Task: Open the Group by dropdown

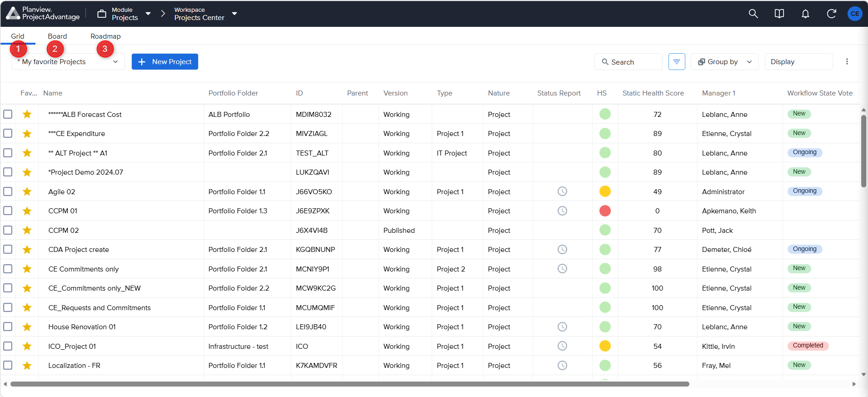Action: coord(724,62)
